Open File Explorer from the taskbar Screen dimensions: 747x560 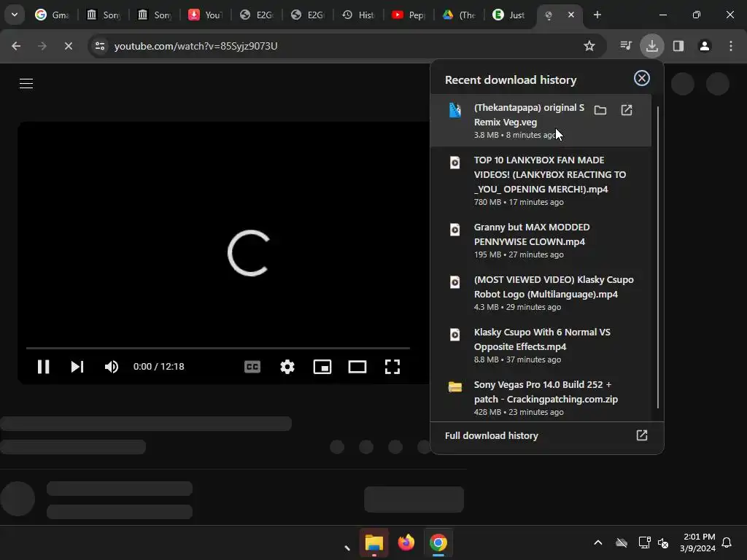coord(374,542)
